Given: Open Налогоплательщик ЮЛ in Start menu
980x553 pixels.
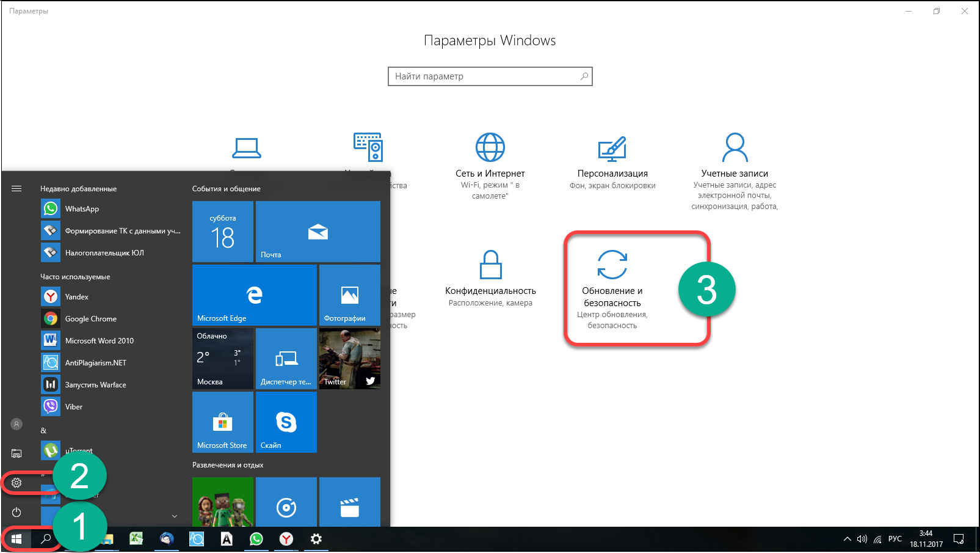Looking at the screenshot, I should tap(110, 253).
